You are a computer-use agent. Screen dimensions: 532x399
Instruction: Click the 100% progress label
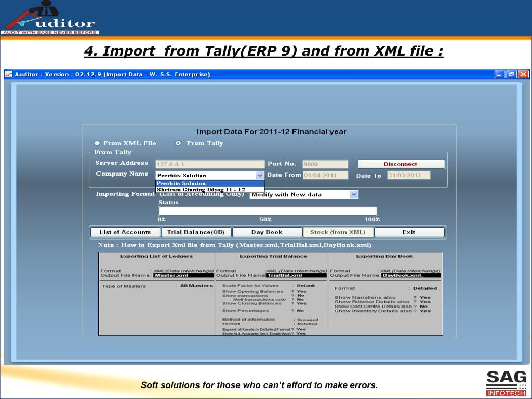[x=372, y=220]
